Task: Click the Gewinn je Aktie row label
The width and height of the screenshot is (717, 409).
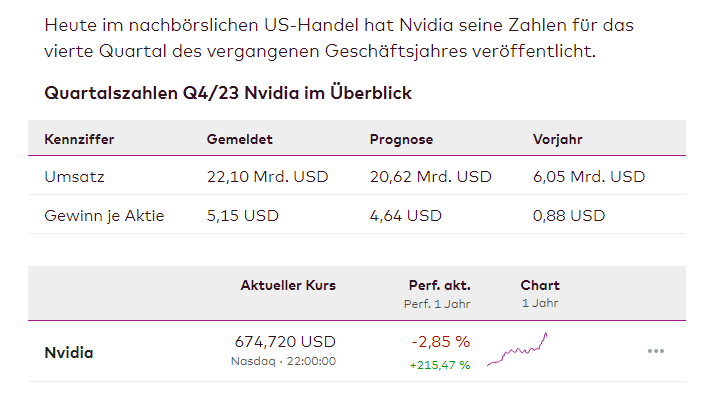Action: pyautogui.click(x=104, y=215)
